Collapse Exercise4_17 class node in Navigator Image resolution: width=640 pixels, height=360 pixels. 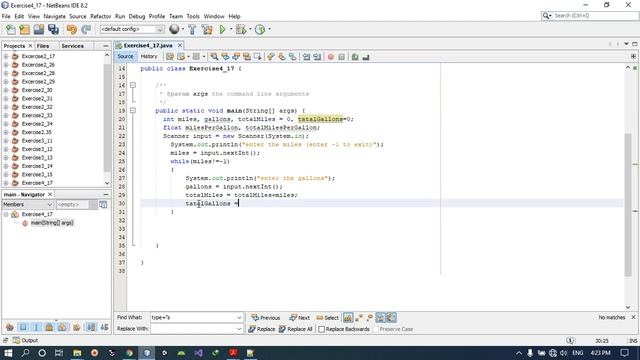(x=6, y=214)
